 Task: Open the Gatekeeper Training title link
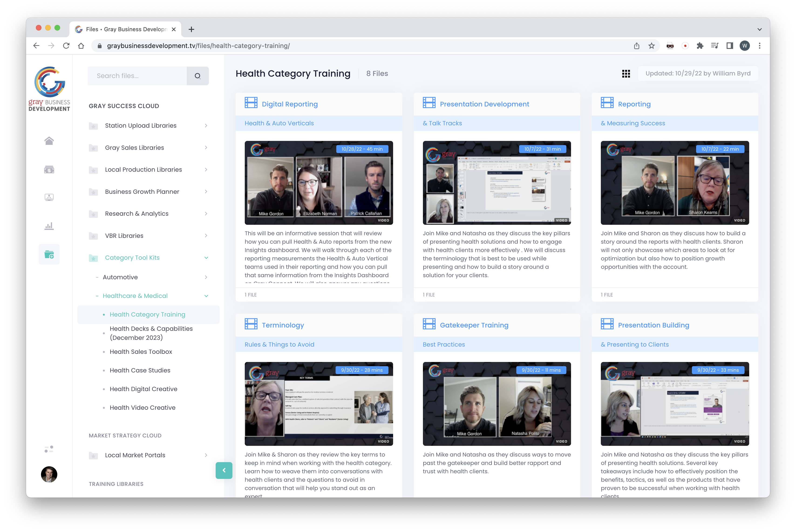coord(474,325)
